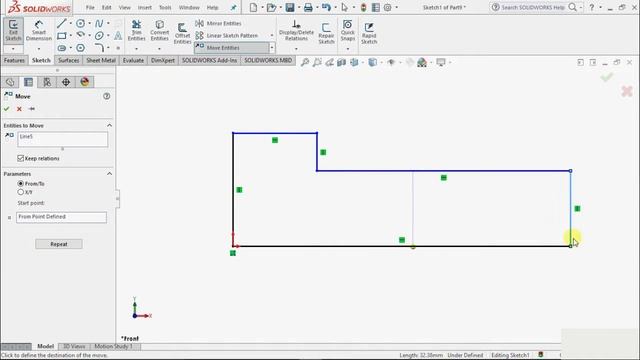
Task: Open Quick Snaps tool
Action: pos(348,31)
